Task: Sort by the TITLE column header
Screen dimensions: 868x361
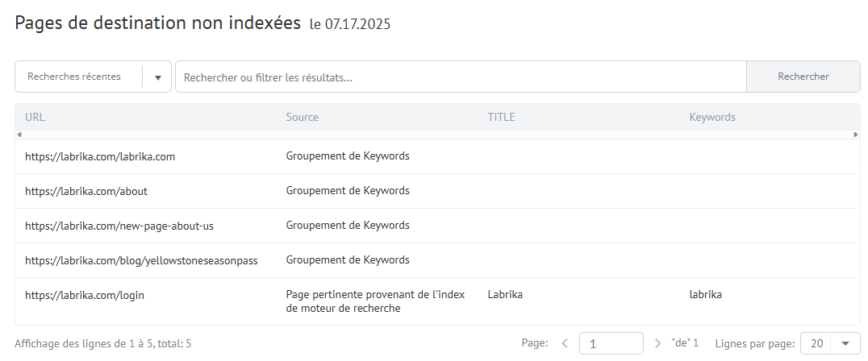Action: [x=501, y=117]
